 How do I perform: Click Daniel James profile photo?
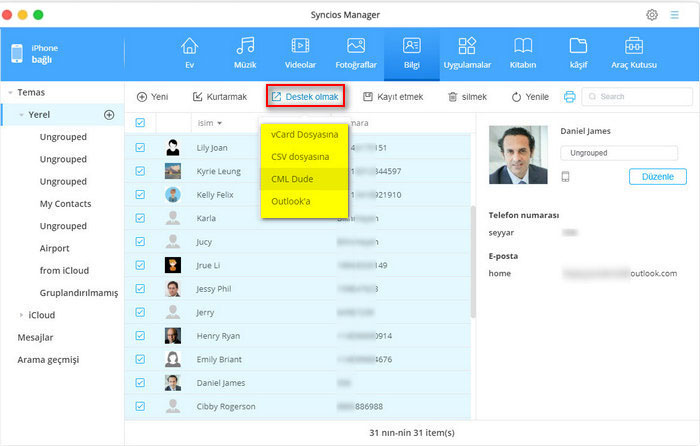click(518, 154)
